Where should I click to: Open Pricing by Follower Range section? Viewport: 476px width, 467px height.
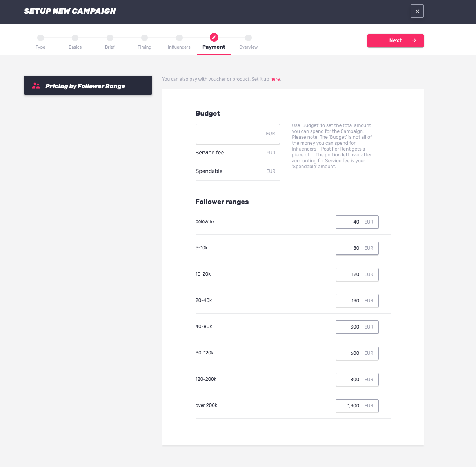point(88,85)
